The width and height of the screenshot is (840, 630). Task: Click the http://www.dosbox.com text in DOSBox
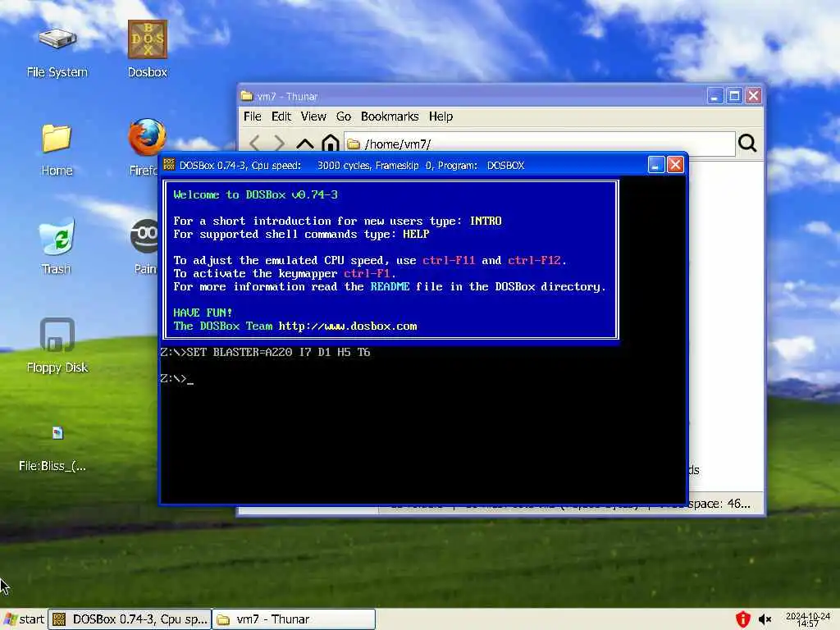coord(348,326)
